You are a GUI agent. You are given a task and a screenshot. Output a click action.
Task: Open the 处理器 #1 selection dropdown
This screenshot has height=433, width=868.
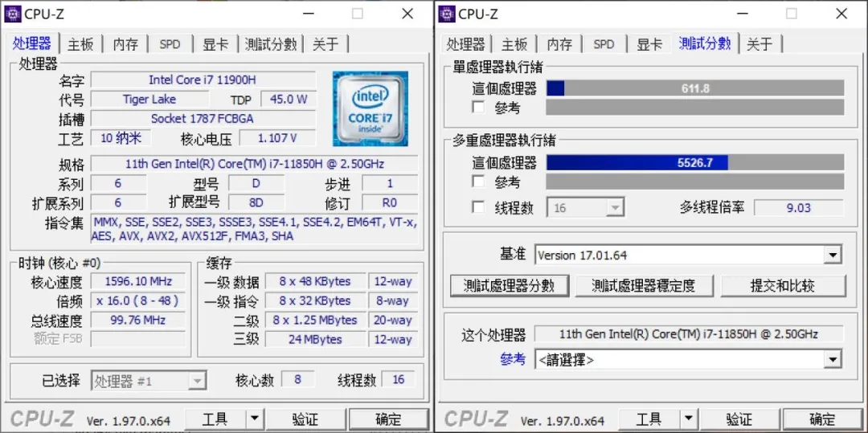point(149,381)
